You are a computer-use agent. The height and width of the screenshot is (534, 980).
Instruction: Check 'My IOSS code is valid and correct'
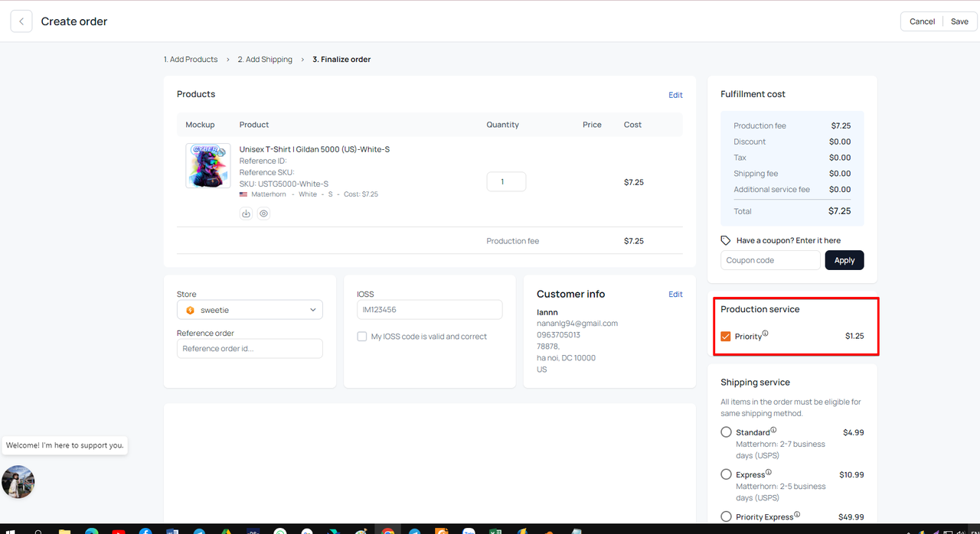tap(362, 337)
